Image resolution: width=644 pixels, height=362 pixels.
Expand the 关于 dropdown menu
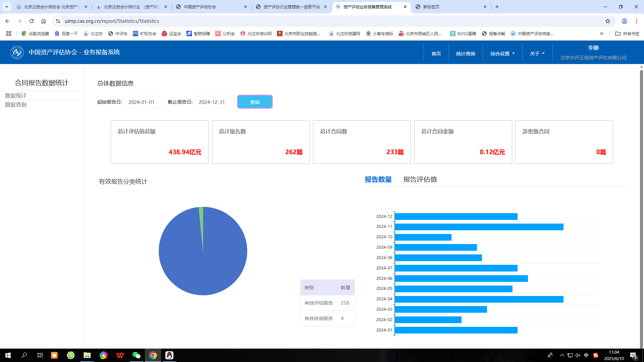(x=537, y=54)
